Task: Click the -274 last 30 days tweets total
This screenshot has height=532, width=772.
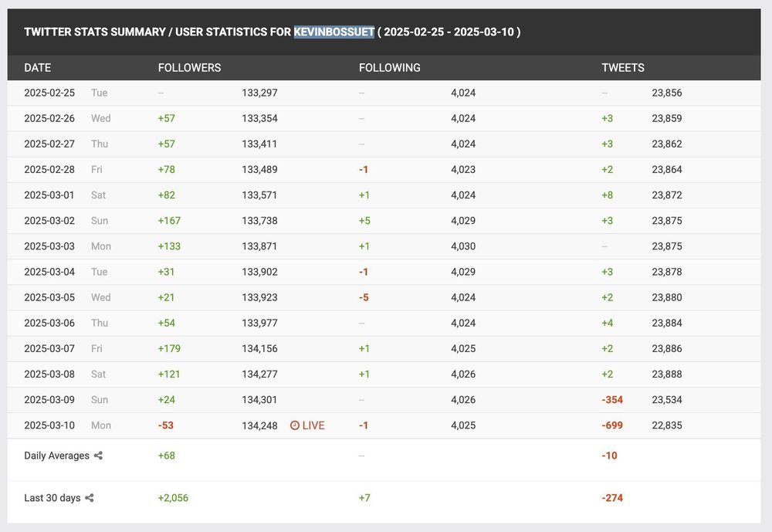Action: click(612, 498)
